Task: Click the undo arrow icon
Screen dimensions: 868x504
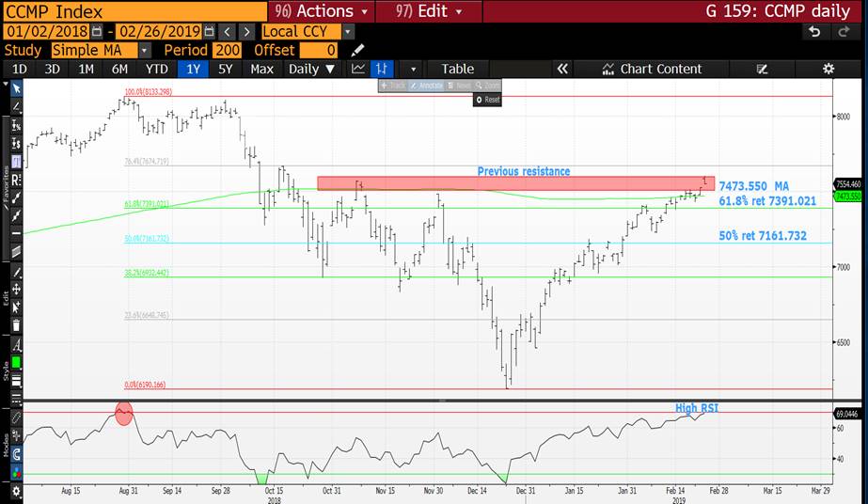Action: tap(814, 31)
